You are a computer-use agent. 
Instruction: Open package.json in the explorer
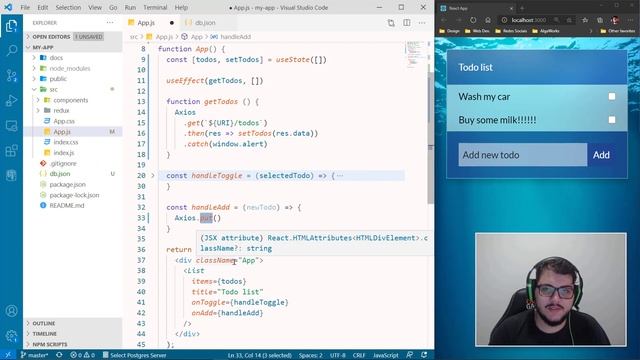[67, 184]
